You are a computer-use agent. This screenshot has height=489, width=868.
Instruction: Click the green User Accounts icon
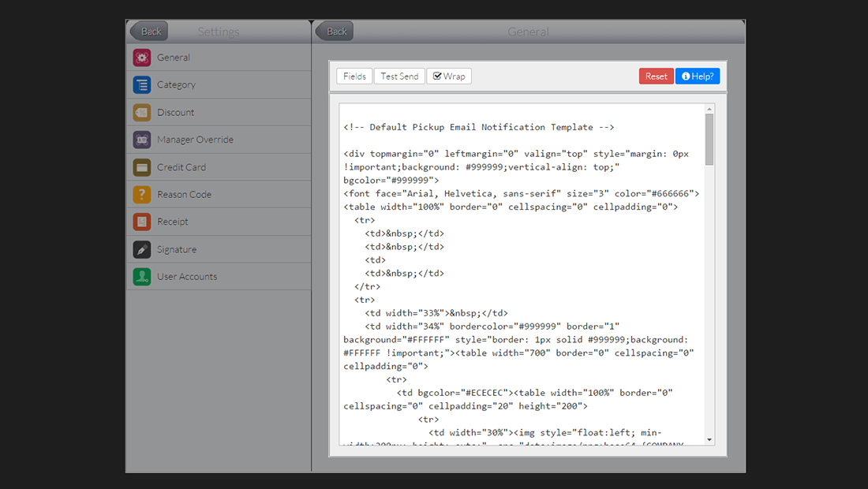(142, 277)
